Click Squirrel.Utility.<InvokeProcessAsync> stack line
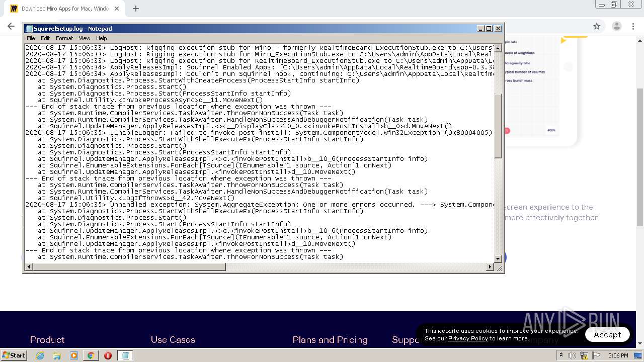The image size is (644, 362). pos(150,100)
